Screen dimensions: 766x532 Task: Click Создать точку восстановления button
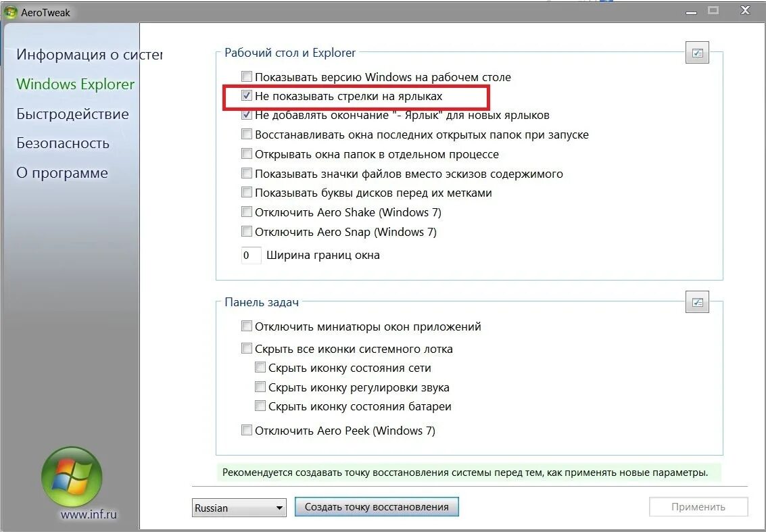[377, 506]
